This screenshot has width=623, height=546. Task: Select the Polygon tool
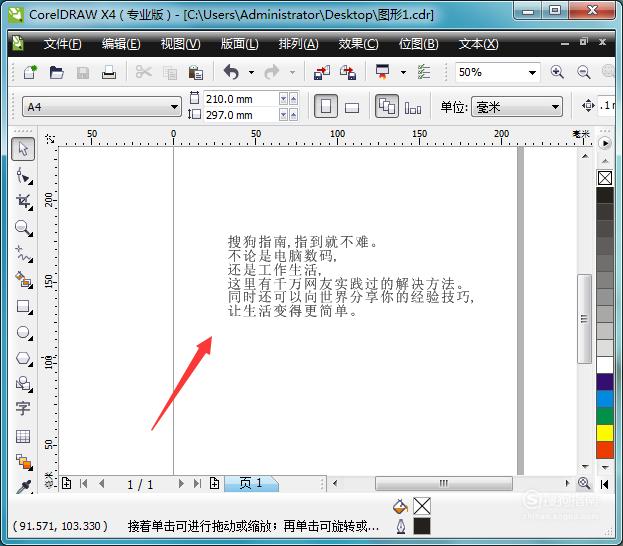[24, 358]
